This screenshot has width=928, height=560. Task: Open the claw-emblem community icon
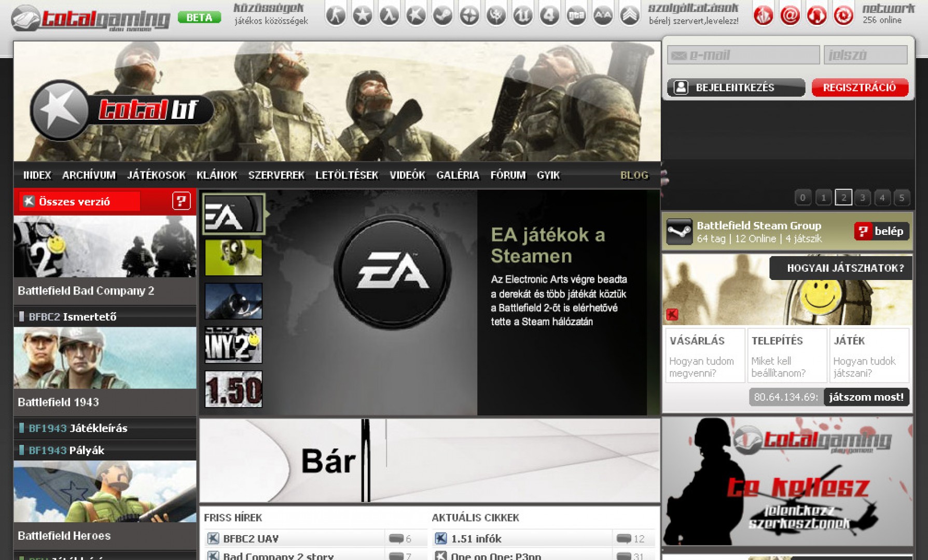[496, 15]
